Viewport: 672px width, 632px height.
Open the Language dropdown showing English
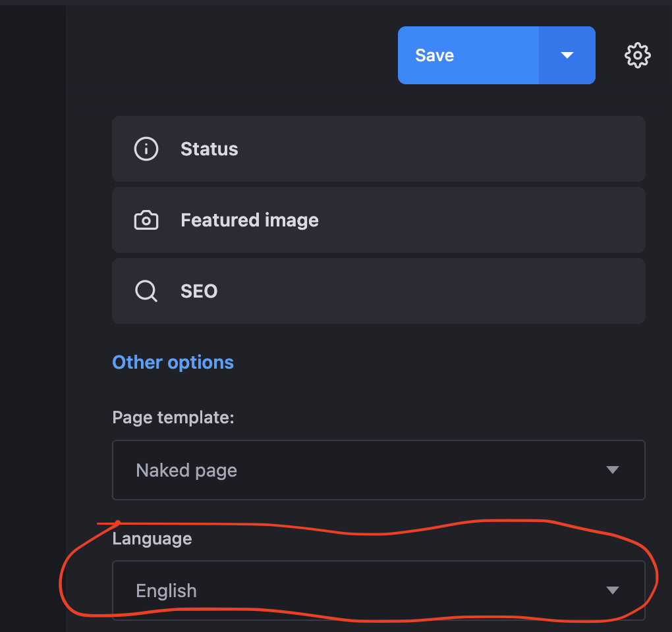click(356, 591)
